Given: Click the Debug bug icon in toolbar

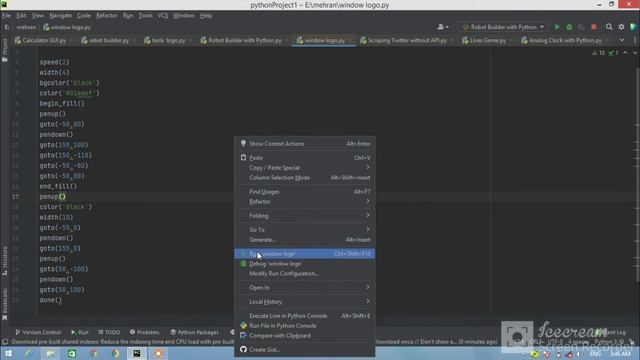Looking at the screenshot, I should tap(569, 27).
